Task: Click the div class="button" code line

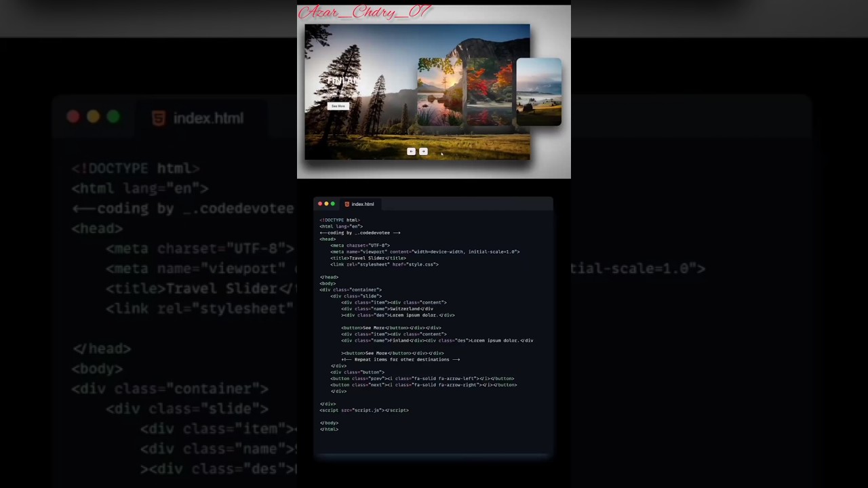Action: click(x=357, y=372)
